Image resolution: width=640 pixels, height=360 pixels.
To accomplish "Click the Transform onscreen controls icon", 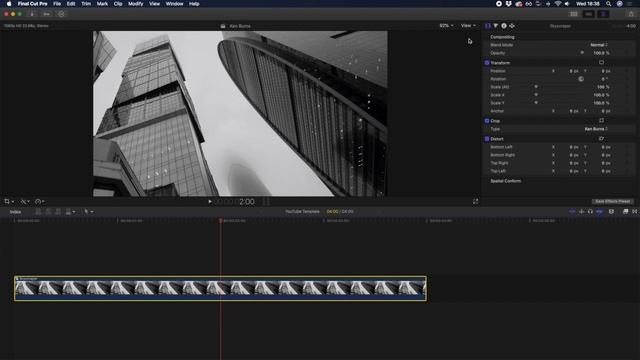I will 601,62.
